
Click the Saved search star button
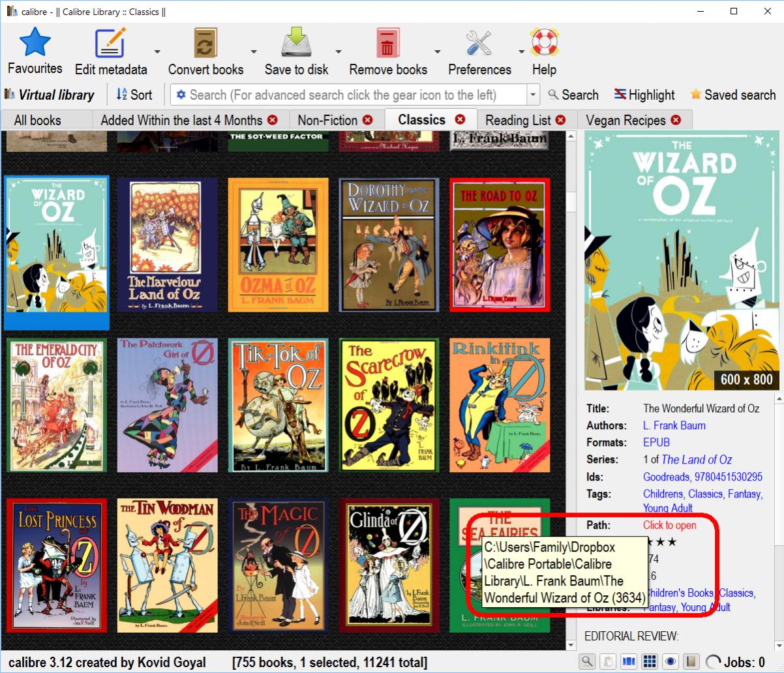733,95
